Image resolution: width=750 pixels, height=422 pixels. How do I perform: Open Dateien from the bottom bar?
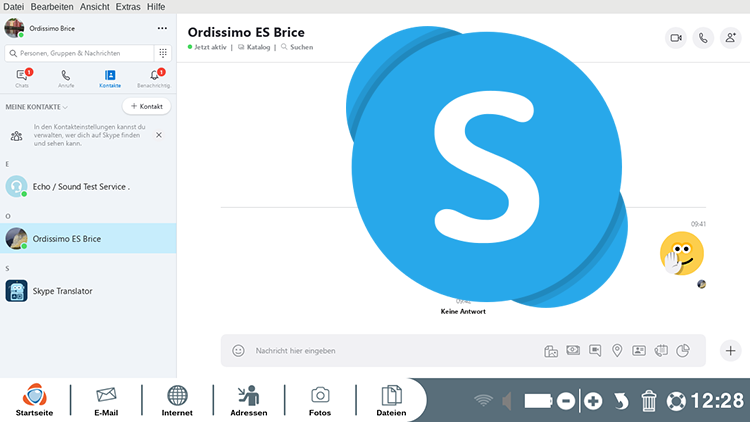[x=391, y=400]
